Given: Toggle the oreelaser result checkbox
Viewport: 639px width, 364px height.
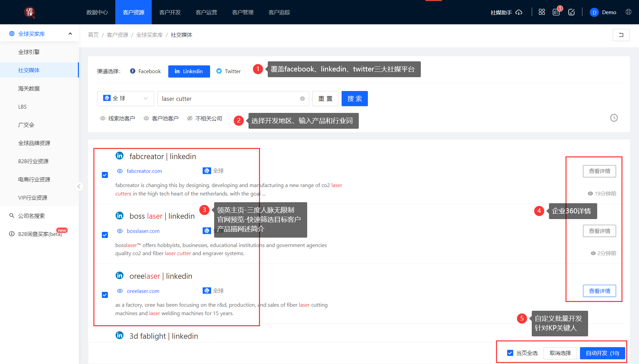Looking at the screenshot, I should (x=105, y=295).
